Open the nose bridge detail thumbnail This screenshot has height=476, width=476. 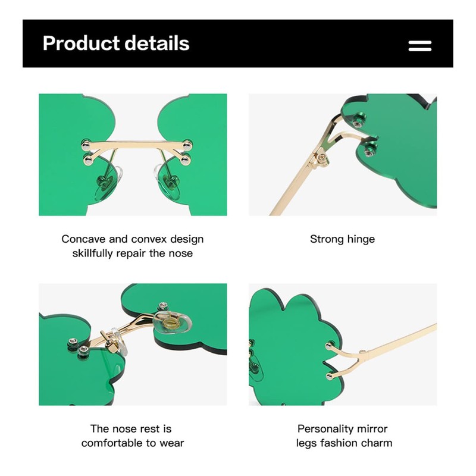(133, 155)
